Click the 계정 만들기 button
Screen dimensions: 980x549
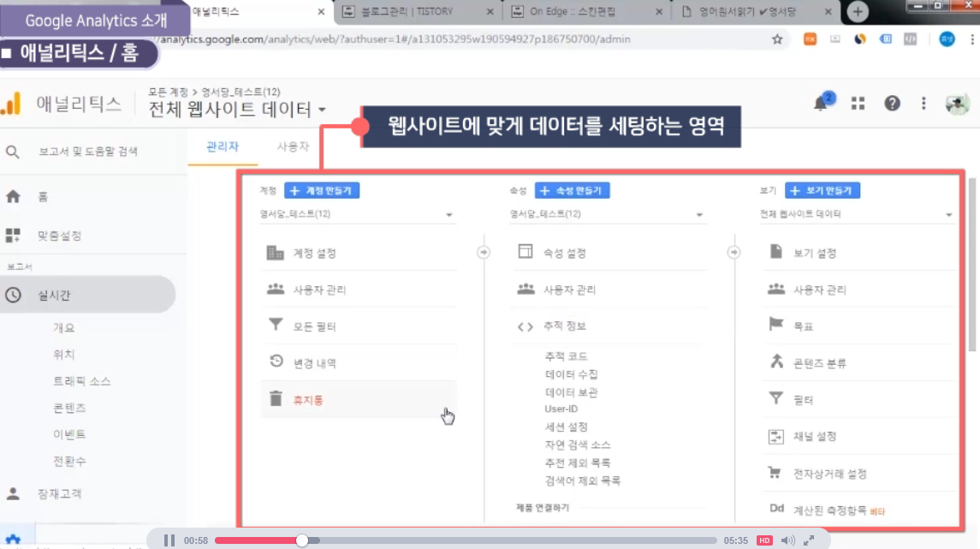322,191
